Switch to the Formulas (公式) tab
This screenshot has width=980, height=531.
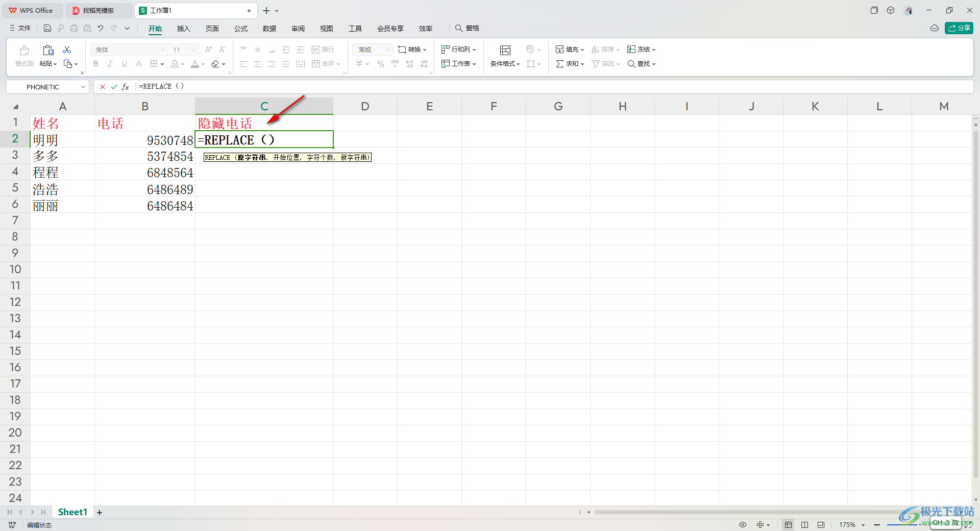click(x=241, y=29)
